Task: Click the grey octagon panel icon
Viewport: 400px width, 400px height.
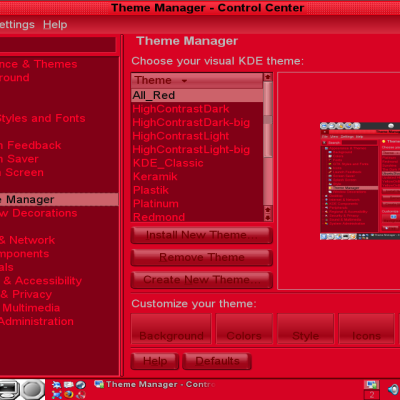Action: (32, 389)
